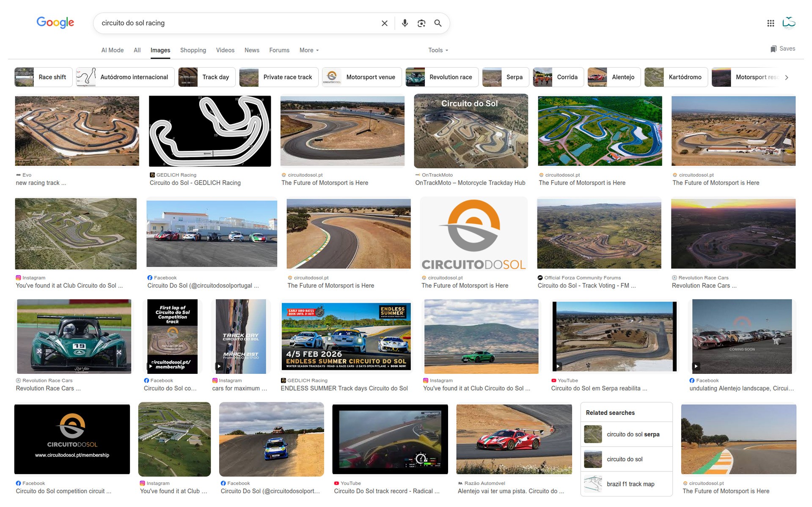
Task: Open the Google apps grid
Action: click(771, 23)
